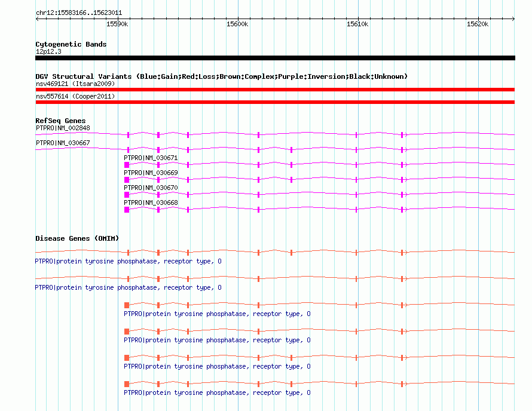The width and height of the screenshot is (532, 411).
Task: Open the PTPRO|NM_030669 transcript label
Action: (x=151, y=173)
